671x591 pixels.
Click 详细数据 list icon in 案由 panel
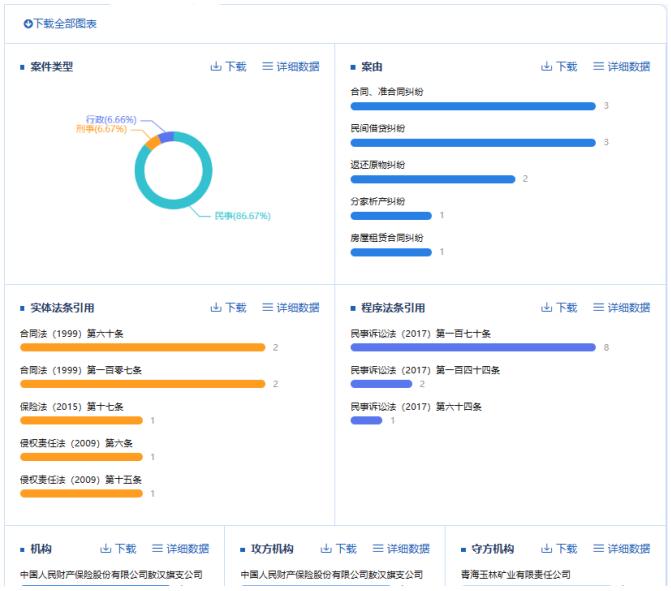click(598, 67)
